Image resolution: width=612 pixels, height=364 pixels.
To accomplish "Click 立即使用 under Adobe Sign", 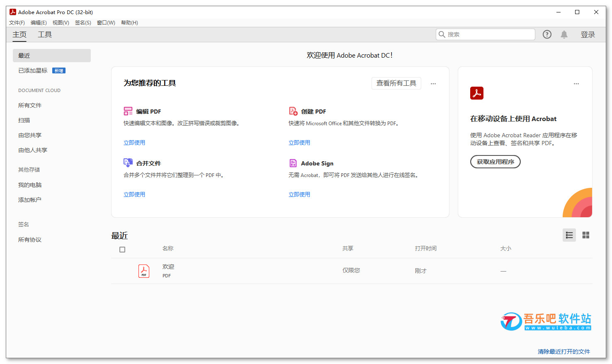I will pos(299,194).
